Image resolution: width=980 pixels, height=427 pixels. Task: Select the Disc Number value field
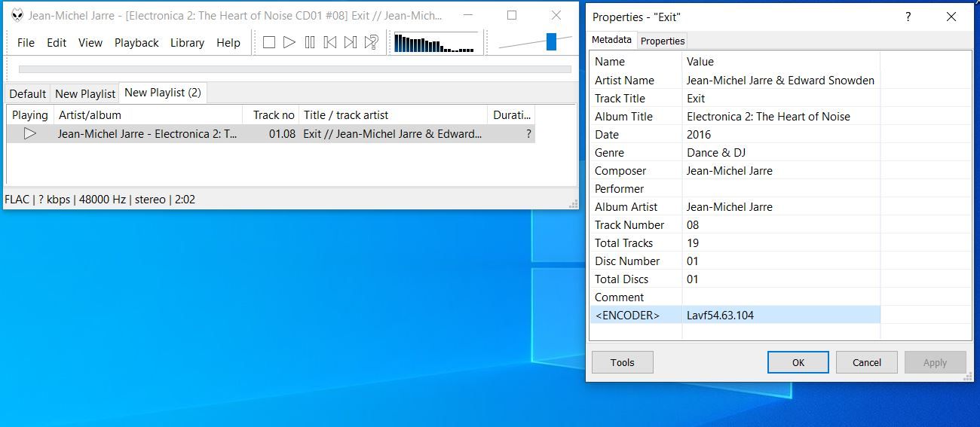coord(781,261)
